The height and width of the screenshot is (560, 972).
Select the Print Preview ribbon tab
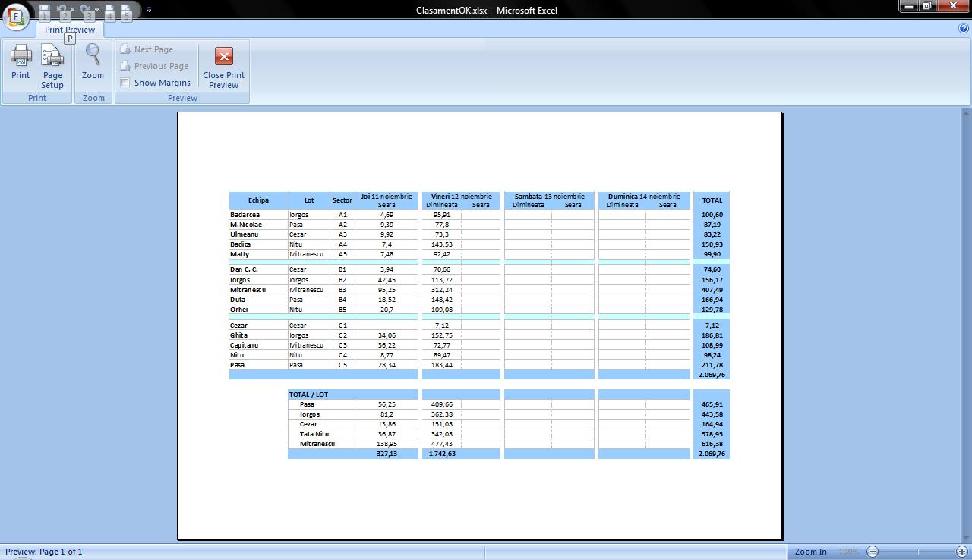pos(70,30)
